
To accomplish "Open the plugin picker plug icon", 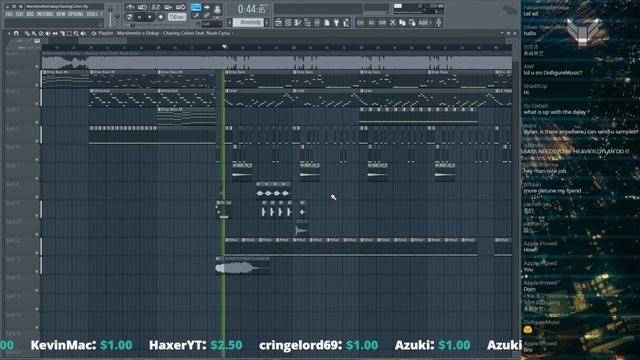I will pyautogui.click(x=336, y=22).
